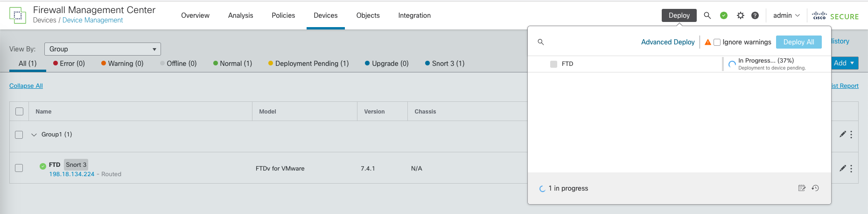Open the settings gear icon

740,15
